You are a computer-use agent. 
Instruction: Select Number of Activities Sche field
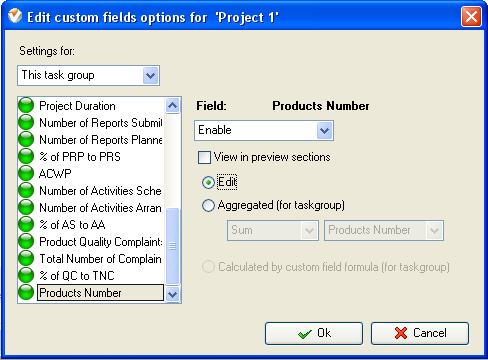point(100,191)
